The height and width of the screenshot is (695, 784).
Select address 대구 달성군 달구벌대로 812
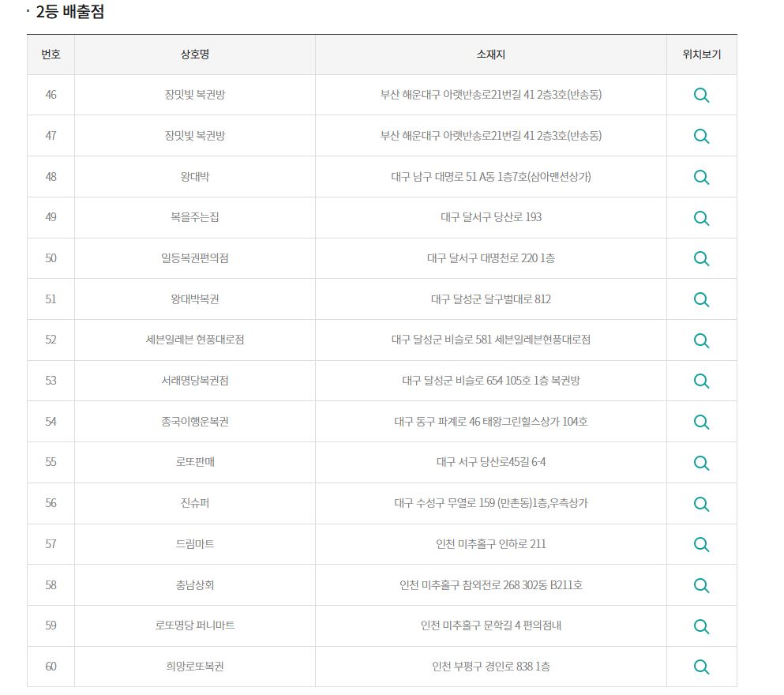[491, 299]
